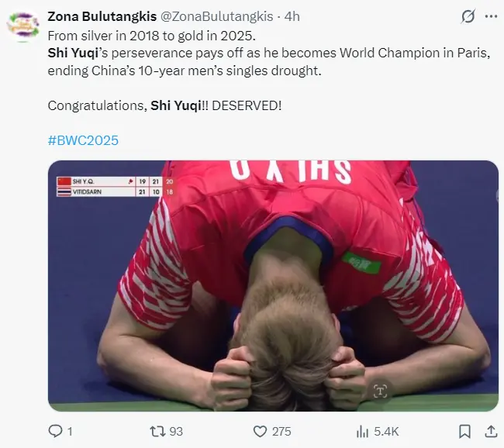Click the Zona Bulutangkis display name
This screenshot has width=504, height=448.
(100, 16)
